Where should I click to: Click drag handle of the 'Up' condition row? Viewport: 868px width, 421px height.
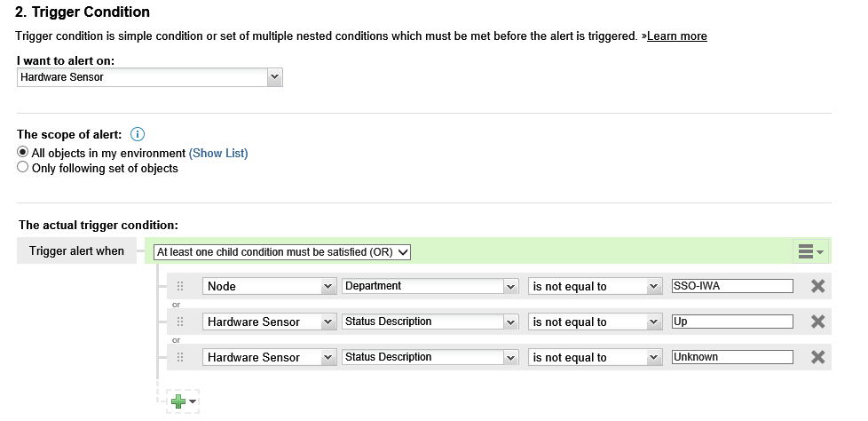click(180, 322)
